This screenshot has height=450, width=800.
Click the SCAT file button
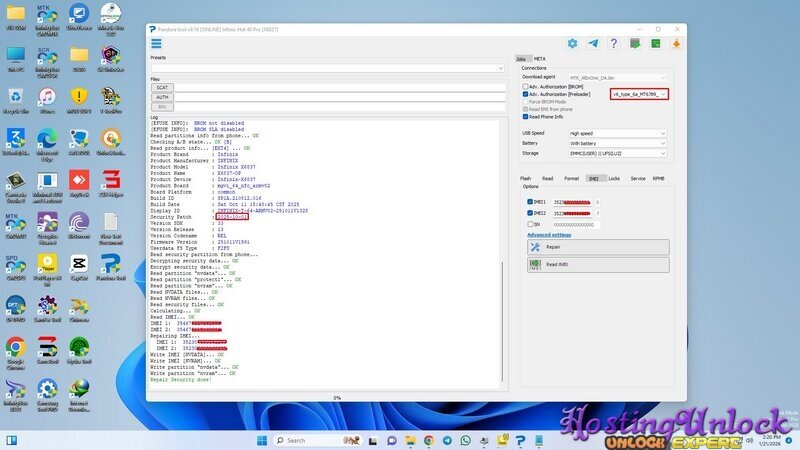[x=162, y=87]
